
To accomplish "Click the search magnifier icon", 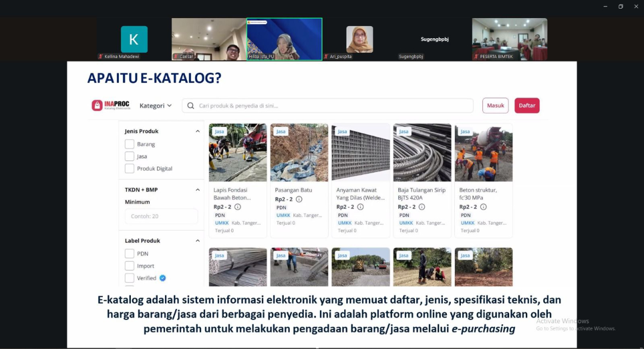I will click(x=191, y=106).
